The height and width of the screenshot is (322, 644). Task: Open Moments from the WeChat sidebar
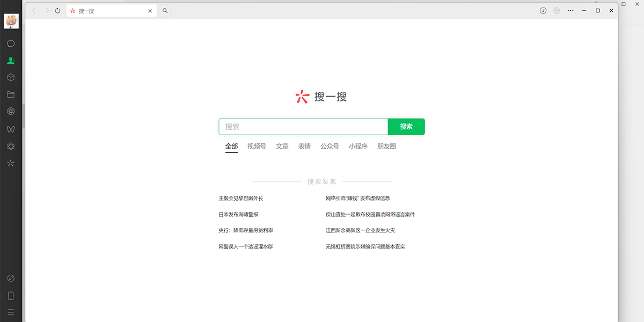(11, 111)
